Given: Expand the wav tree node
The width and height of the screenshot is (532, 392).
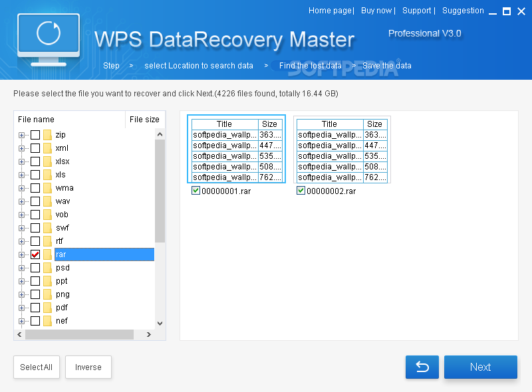Looking at the screenshot, I should (21, 202).
